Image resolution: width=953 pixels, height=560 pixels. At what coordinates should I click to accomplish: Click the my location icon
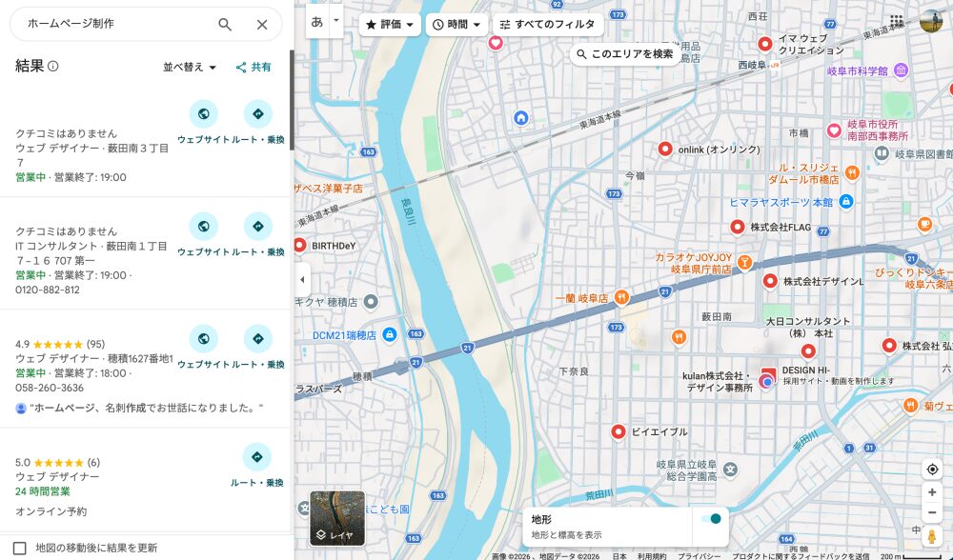click(x=932, y=470)
